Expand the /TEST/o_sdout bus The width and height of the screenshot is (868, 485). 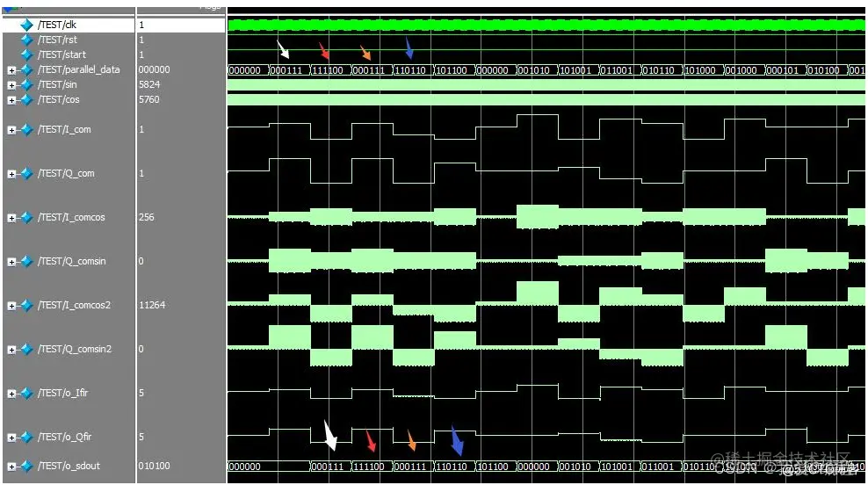pyautogui.click(x=11, y=467)
